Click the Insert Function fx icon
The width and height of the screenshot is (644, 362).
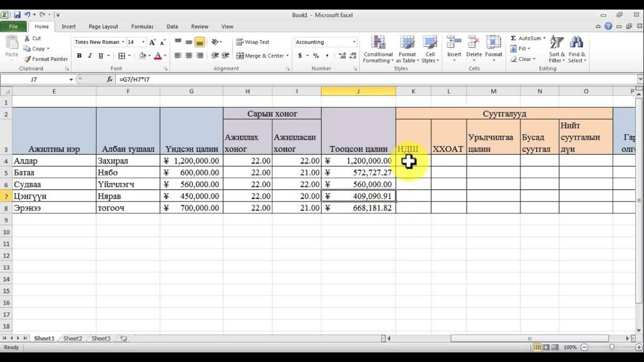(x=110, y=79)
